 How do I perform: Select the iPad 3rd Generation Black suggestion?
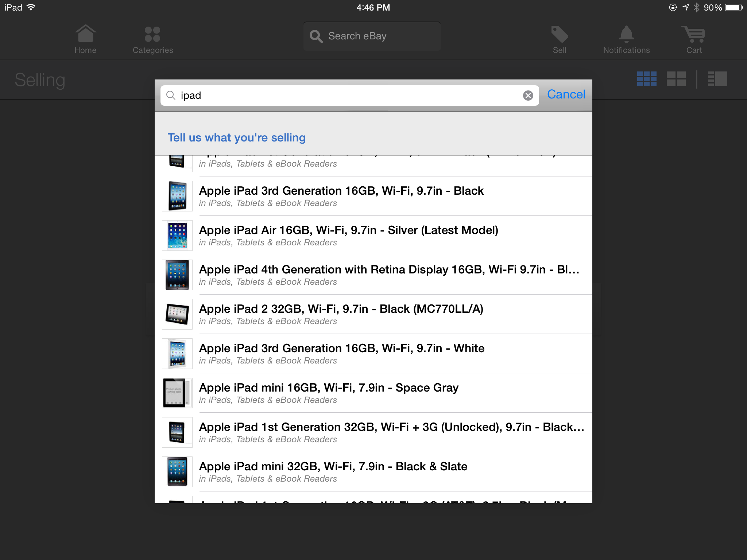point(341,196)
